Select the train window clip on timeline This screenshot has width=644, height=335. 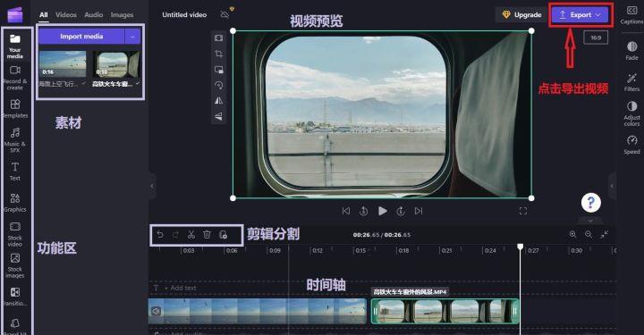[x=445, y=312]
